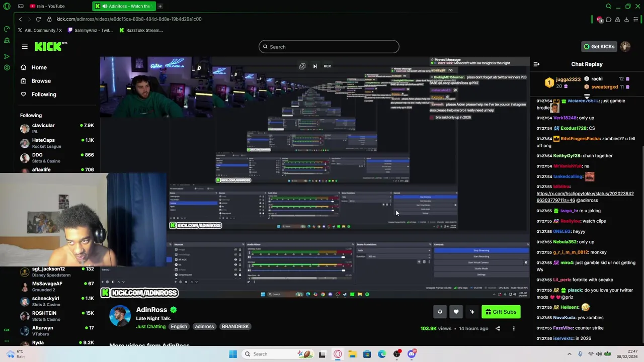Open the GX Control sidebar icon
The width and height of the screenshot is (644, 362).
(x=7, y=29)
